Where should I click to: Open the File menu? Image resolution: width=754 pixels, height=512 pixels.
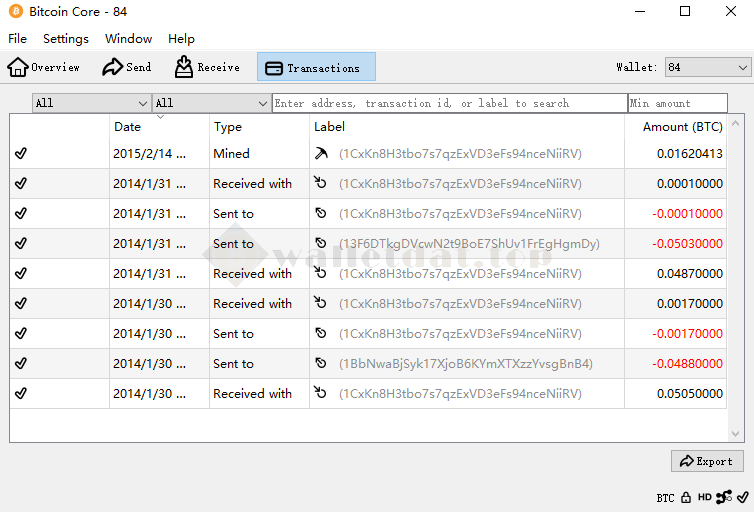17,39
